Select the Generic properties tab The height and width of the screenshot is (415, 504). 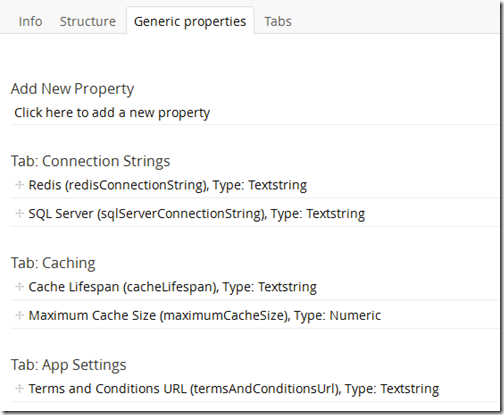click(190, 22)
